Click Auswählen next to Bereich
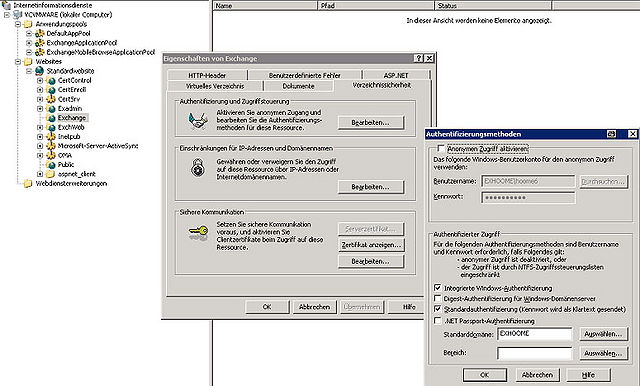 603,353
